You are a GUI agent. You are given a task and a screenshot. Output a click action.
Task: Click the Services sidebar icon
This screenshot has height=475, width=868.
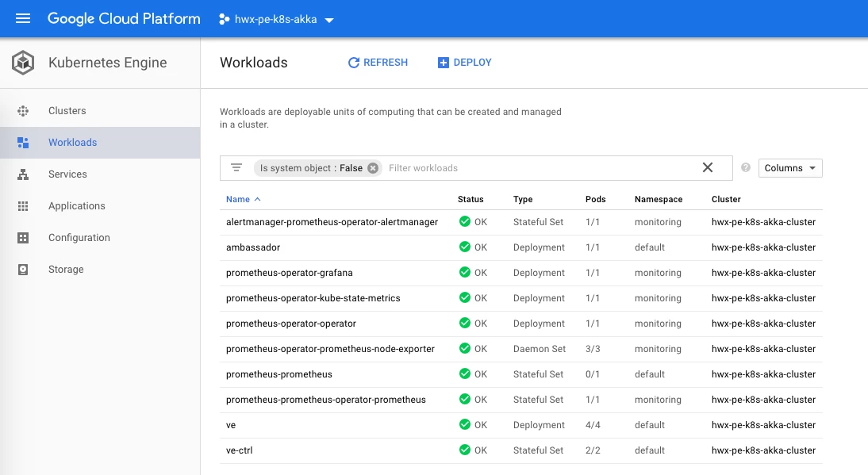(23, 174)
